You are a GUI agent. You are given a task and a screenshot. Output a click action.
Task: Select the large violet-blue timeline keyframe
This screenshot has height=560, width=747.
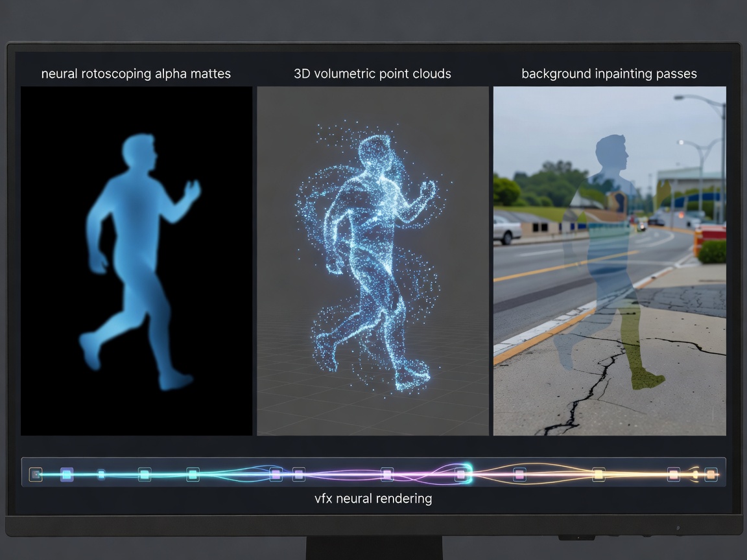[x=67, y=474]
